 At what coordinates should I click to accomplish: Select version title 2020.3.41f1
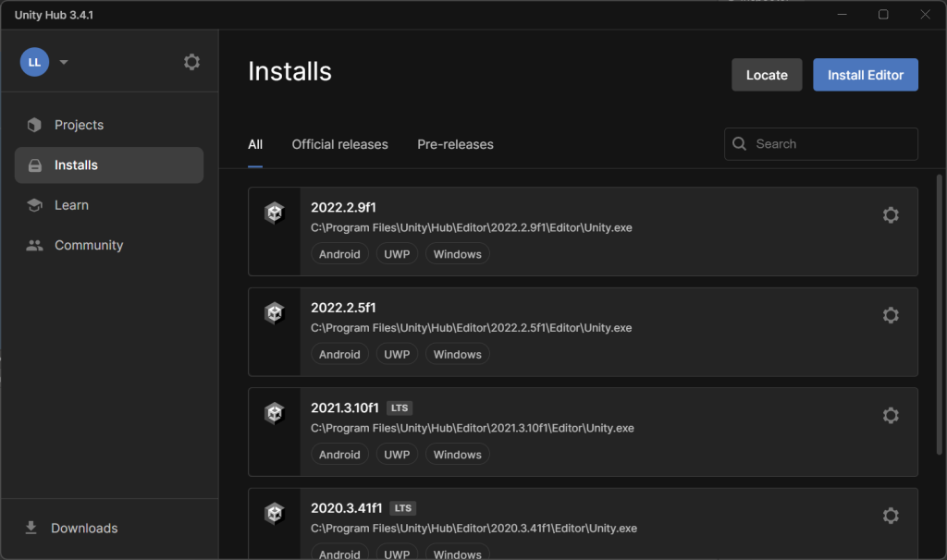click(347, 508)
